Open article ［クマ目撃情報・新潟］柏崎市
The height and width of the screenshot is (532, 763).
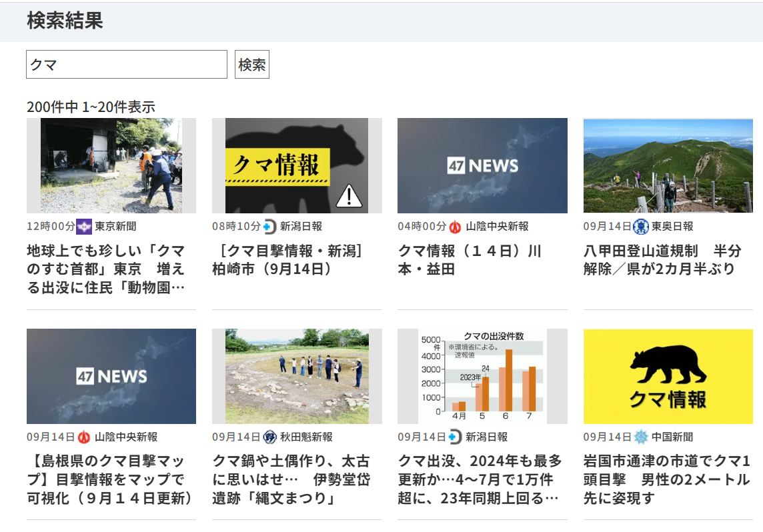click(x=288, y=260)
